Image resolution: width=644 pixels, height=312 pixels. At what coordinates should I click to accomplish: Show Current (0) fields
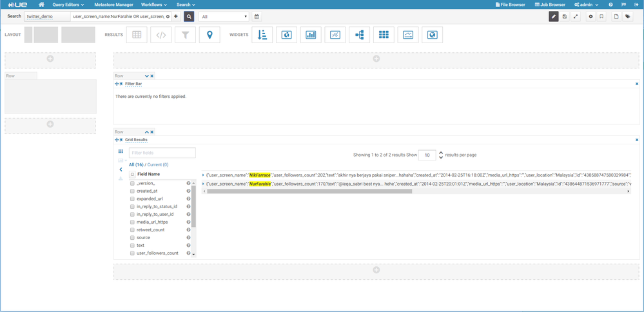(x=157, y=164)
